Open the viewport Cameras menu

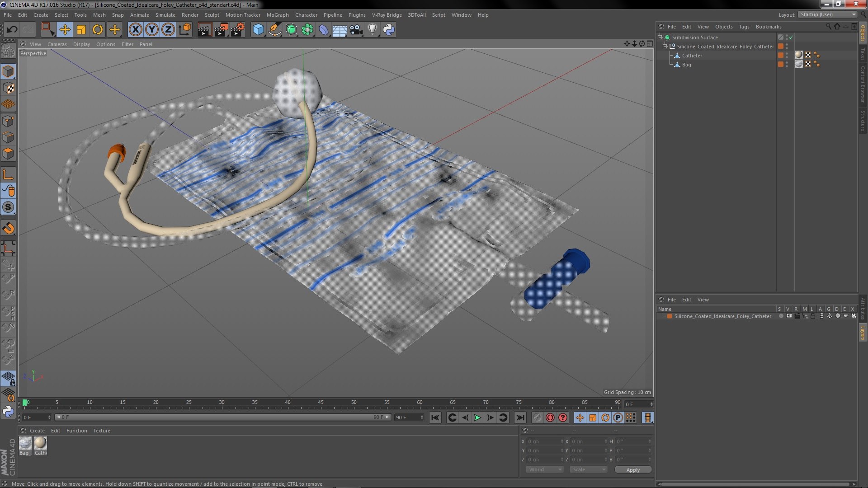click(x=57, y=44)
